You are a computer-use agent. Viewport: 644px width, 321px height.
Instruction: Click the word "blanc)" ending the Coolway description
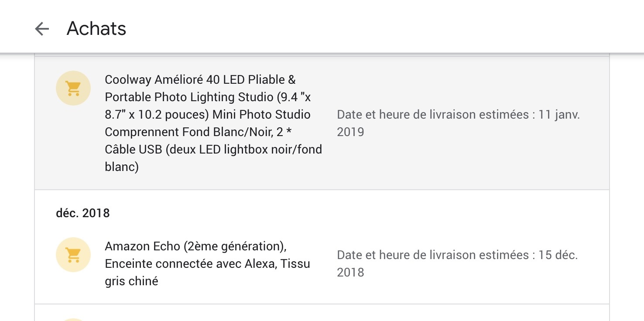point(122,167)
